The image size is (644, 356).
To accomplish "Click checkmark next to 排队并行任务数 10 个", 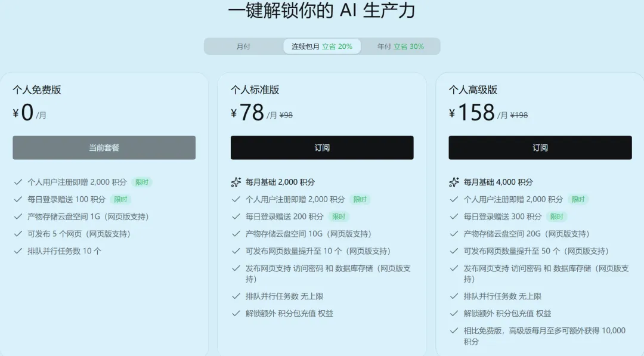I will (x=18, y=251).
